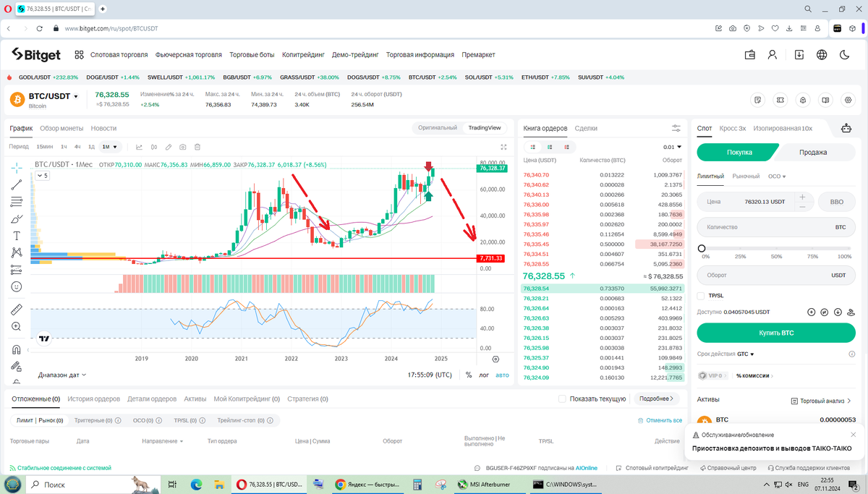The width and height of the screenshot is (868, 494).
Task: Select the 'Рыночный' order type tab
Action: (x=746, y=176)
